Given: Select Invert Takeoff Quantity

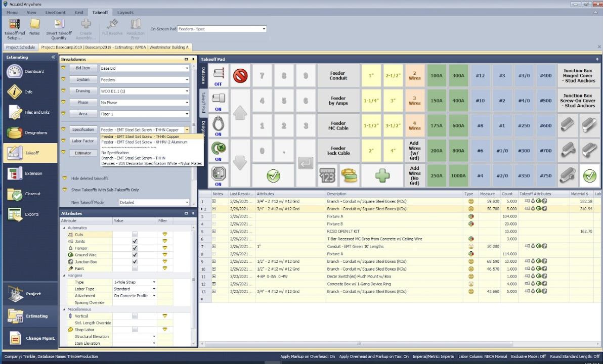Looking at the screenshot, I should click(59, 28).
